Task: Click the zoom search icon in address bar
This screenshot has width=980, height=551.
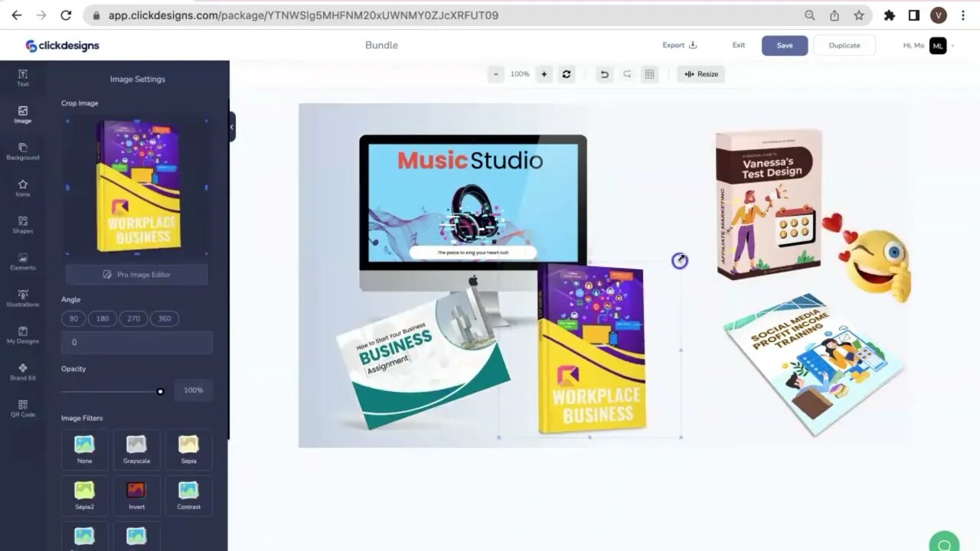Action: point(810,15)
